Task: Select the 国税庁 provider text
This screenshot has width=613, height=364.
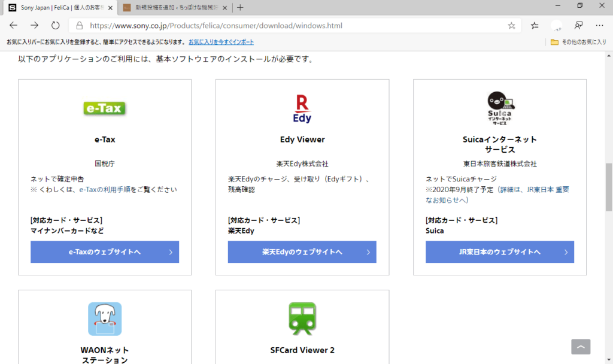Action: [105, 164]
